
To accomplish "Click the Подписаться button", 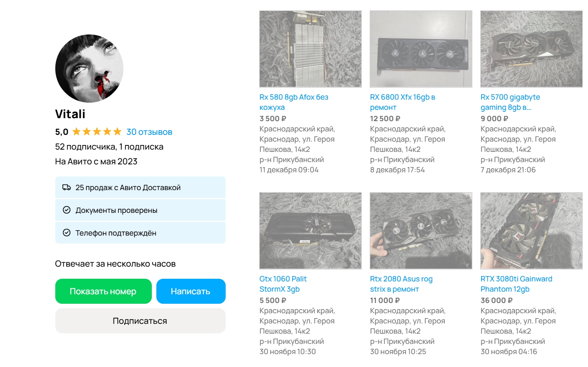I will click(140, 321).
